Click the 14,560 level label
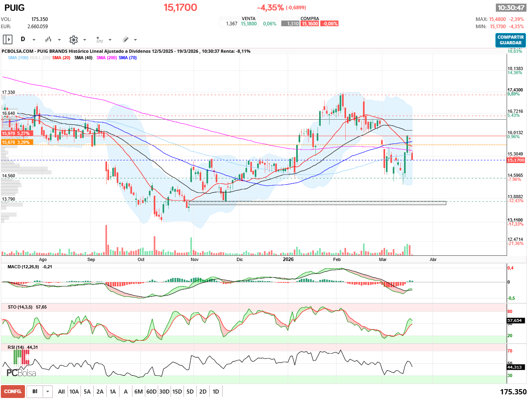Viewport: 532px width, 400px height. click(x=8, y=176)
